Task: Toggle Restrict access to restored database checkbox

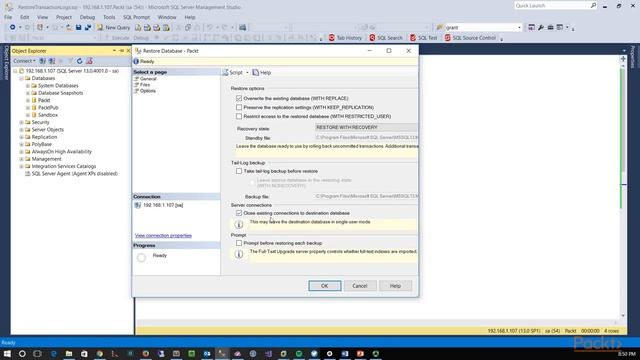Action: pos(239,116)
